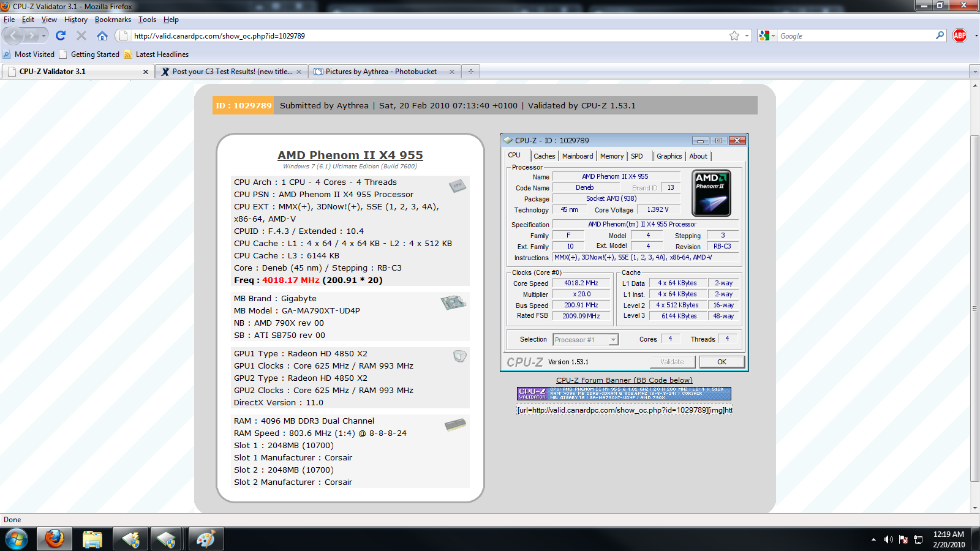
Task: Click the page vertical scrollbar
Action: (x=974, y=306)
